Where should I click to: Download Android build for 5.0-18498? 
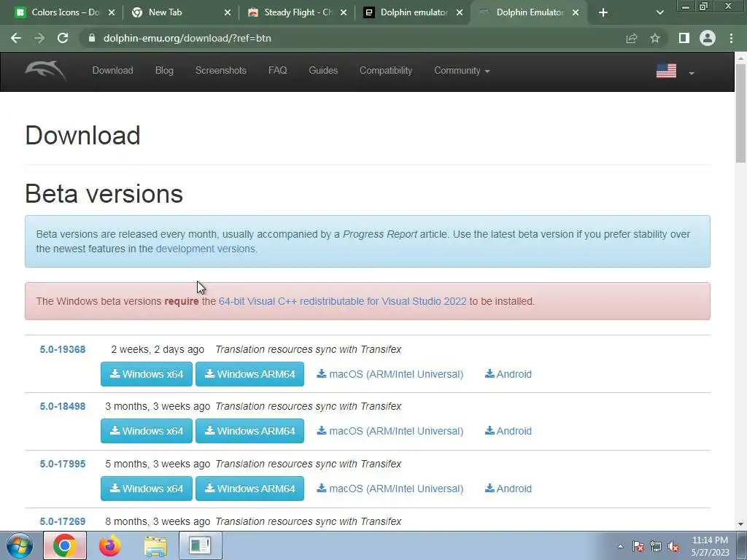pyautogui.click(x=508, y=431)
